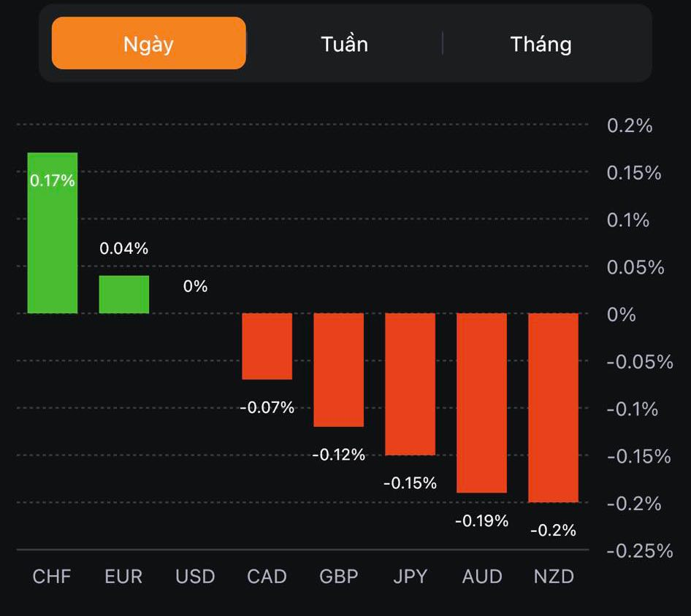Click the CAD axis label
Viewport: 691px width, 616px height.
tap(267, 577)
